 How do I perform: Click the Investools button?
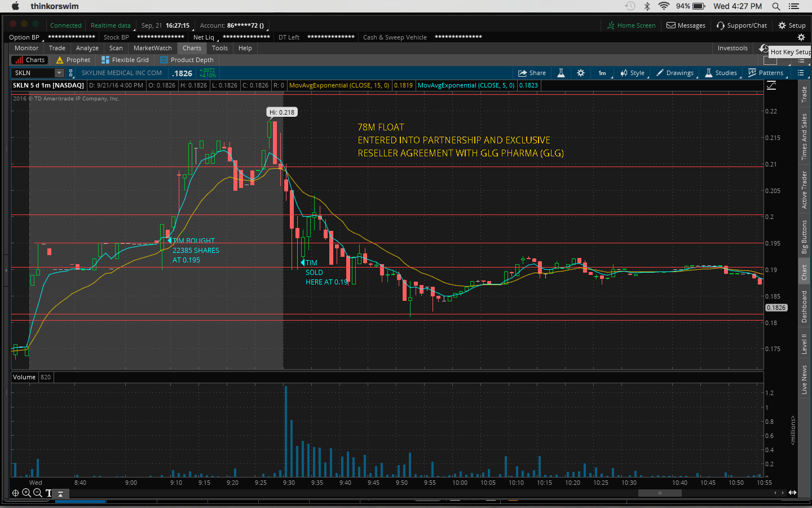[732, 48]
